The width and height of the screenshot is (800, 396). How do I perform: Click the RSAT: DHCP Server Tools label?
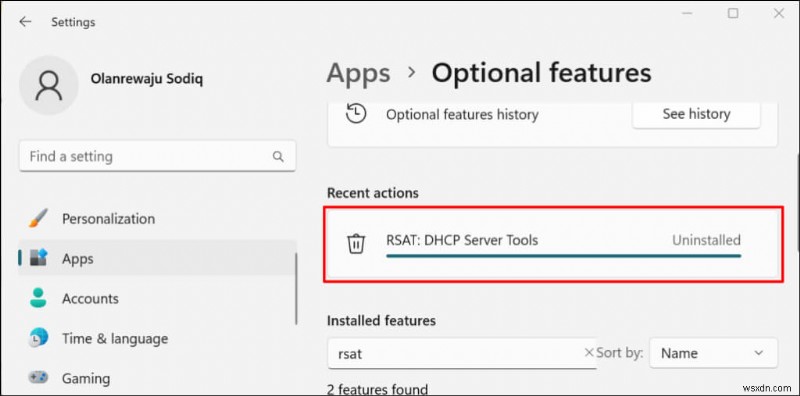462,240
